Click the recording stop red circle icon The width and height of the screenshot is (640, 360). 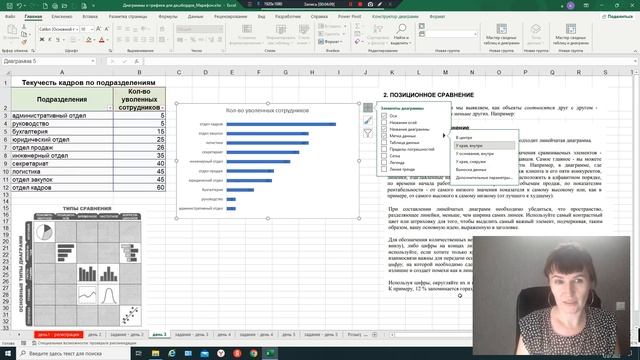pyautogui.click(x=360, y=4)
